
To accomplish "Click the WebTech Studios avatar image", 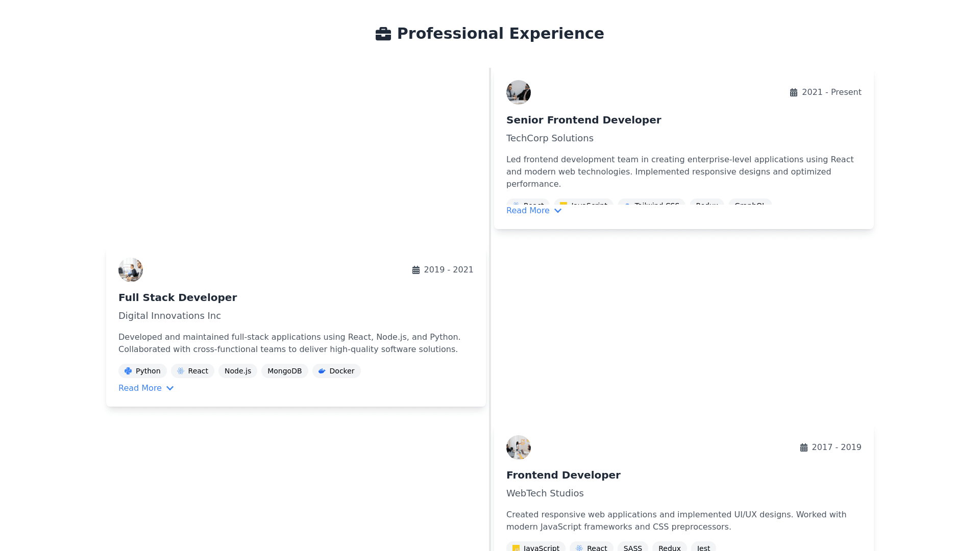I will tap(518, 447).
